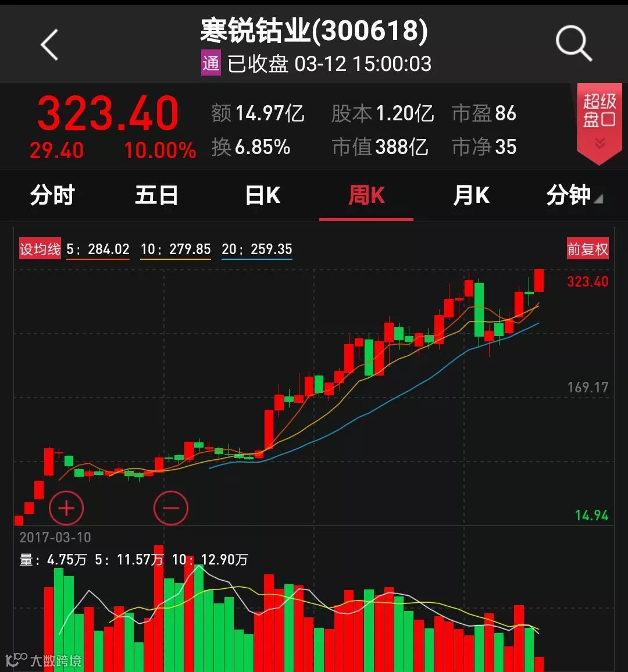628x672 pixels.
Task: Open the 分钟 interval dropdown
Action: point(575,195)
